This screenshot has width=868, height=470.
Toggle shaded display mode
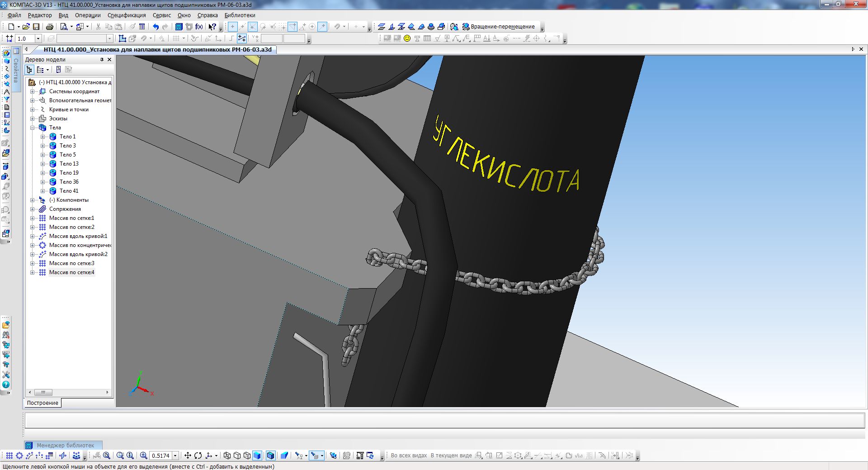click(257, 456)
